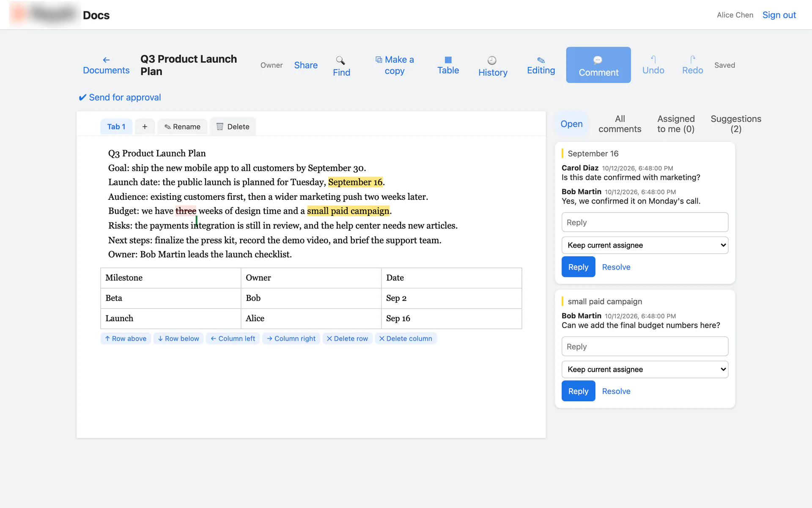Add a new document tab

145,127
